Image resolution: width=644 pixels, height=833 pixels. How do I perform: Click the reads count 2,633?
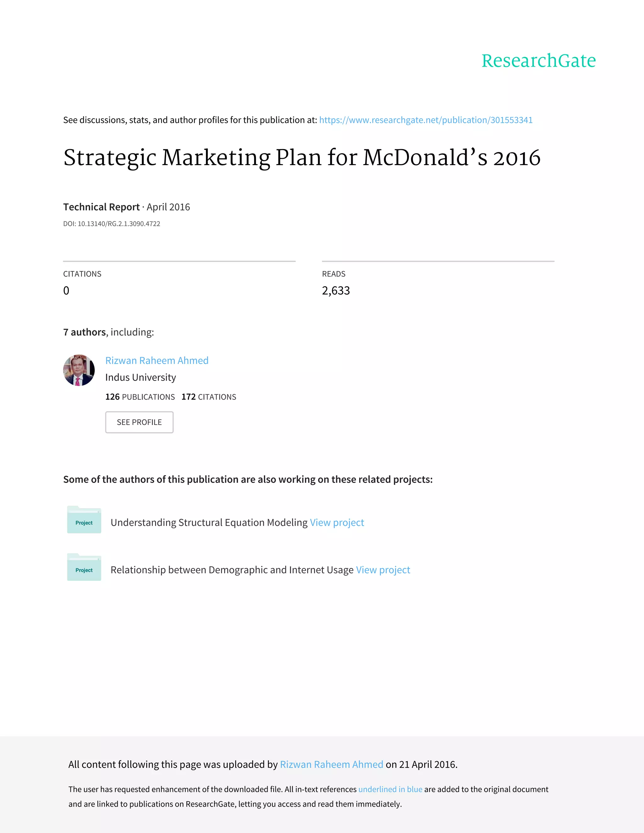[x=336, y=291]
